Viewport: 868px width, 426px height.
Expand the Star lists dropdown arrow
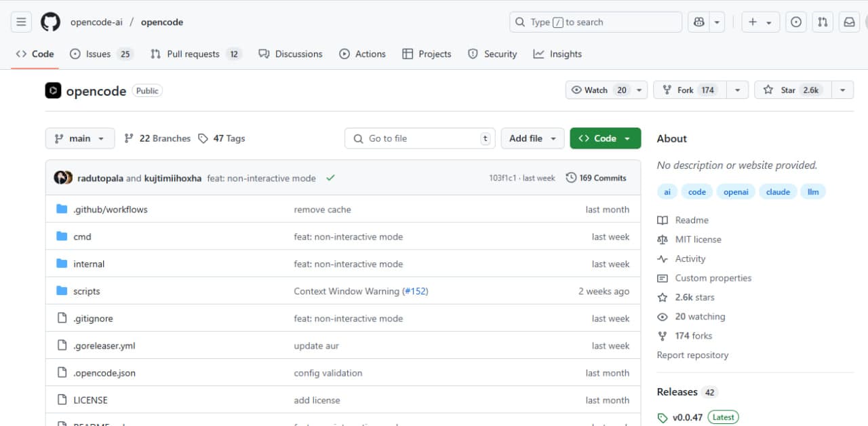click(x=842, y=90)
